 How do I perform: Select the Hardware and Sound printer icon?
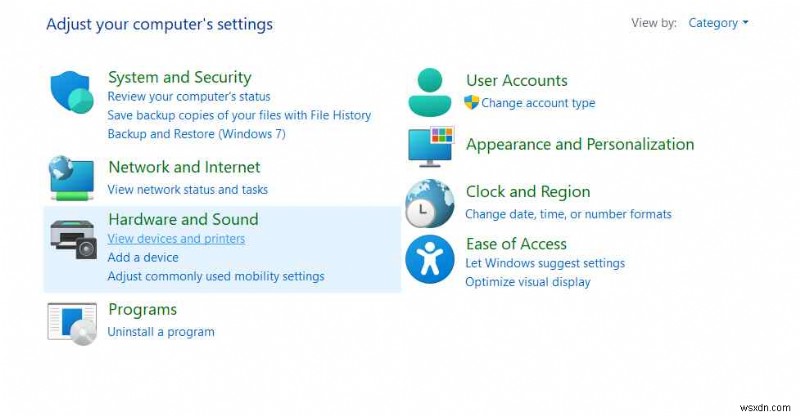pos(73,239)
